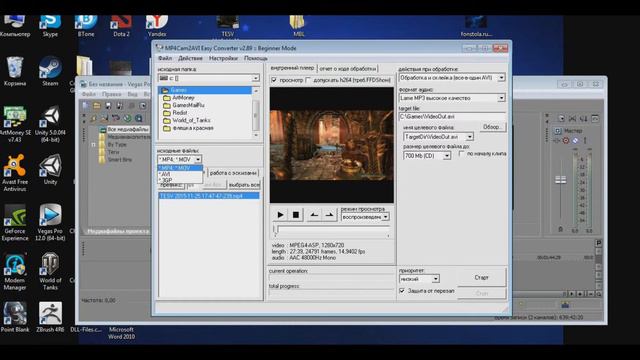
Task: Open Point Blank desktop shortcut
Action: pos(15,317)
